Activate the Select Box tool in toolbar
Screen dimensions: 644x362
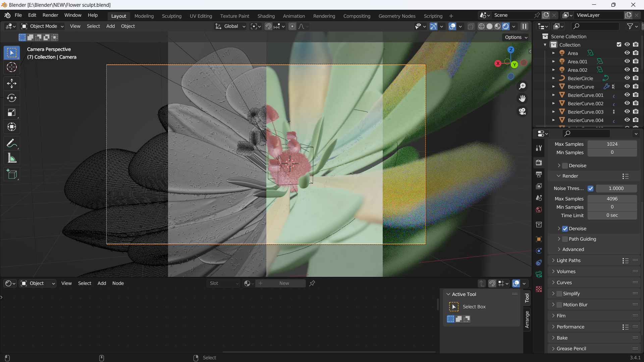pos(12,53)
